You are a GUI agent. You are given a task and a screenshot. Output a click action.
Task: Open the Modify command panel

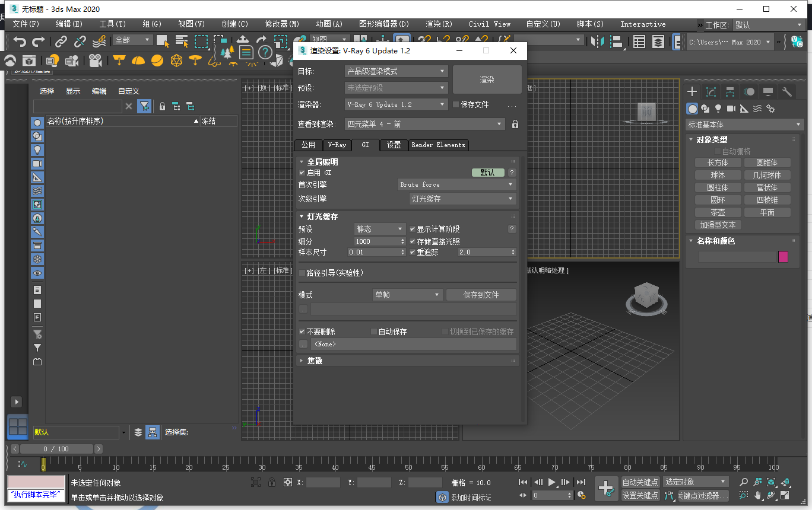[710, 92]
